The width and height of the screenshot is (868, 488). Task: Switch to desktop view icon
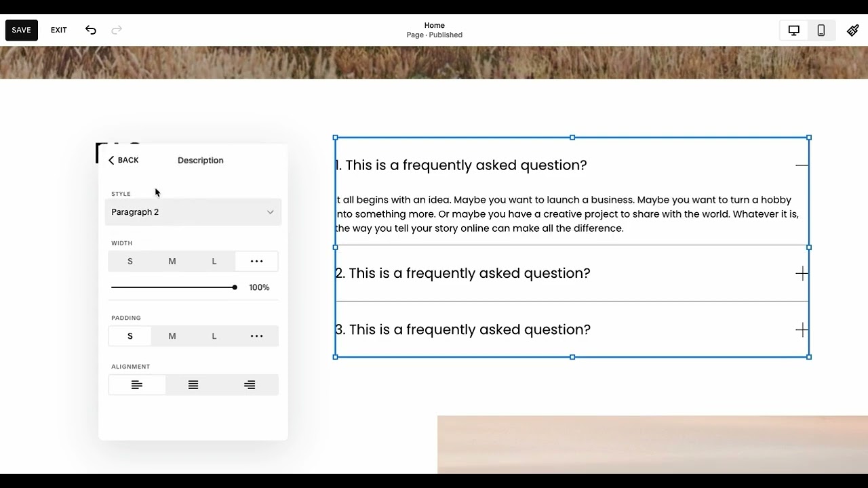tap(793, 30)
